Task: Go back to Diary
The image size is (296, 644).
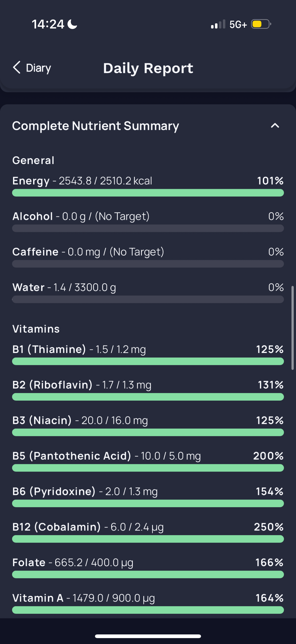Action: click(32, 68)
